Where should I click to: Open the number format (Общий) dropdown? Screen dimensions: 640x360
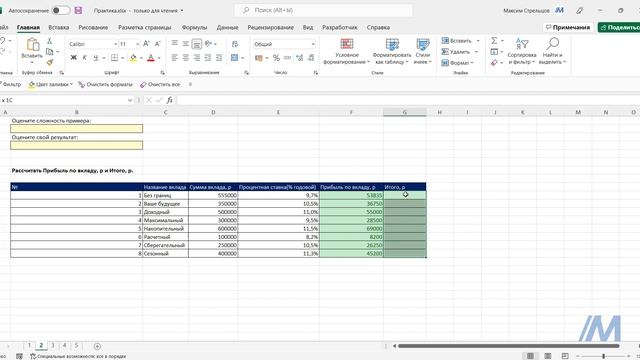pyautogui.click(x=313, y=44)
